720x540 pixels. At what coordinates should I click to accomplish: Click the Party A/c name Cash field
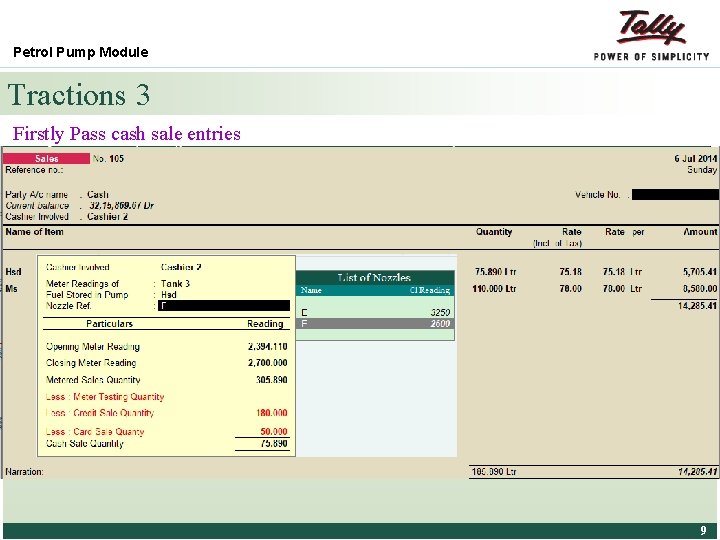(98, 194)
